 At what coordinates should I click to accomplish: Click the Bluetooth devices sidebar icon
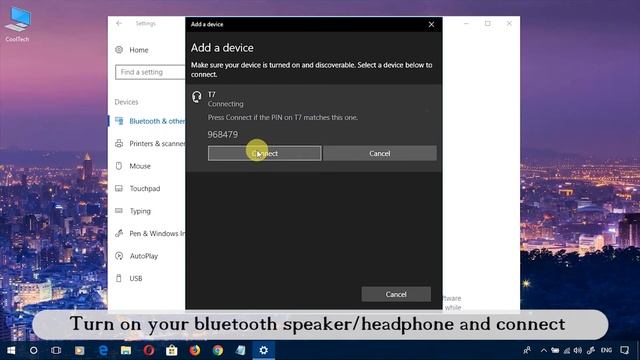[119, 121]
